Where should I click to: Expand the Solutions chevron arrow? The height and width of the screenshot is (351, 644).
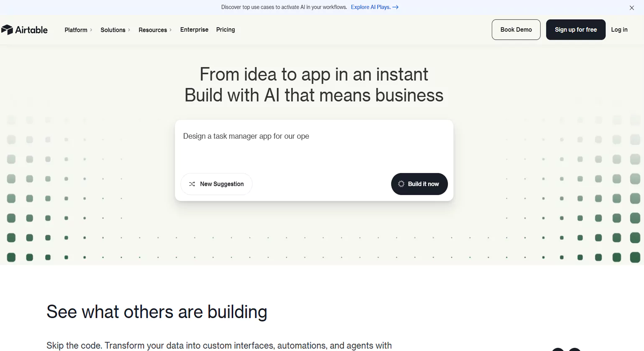pos(129,30)
